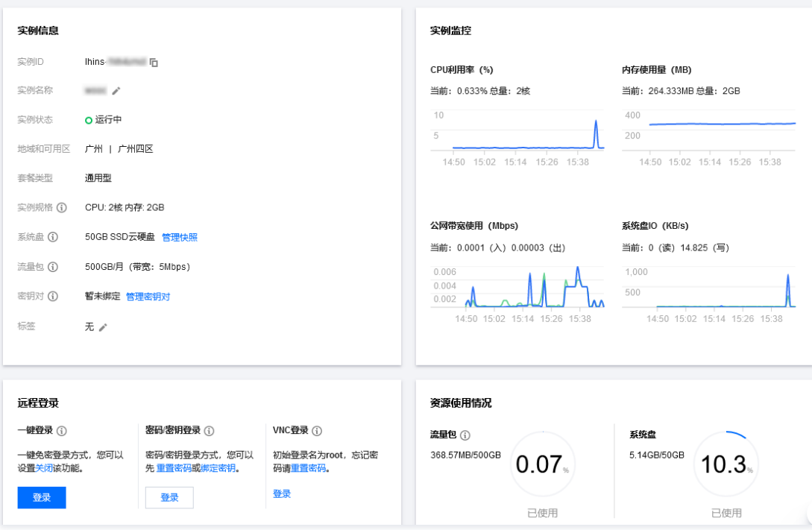Screen dimensions: 812x530
Task: Select the text CPU: 2核 内存: 2GB
Action: 125,207
